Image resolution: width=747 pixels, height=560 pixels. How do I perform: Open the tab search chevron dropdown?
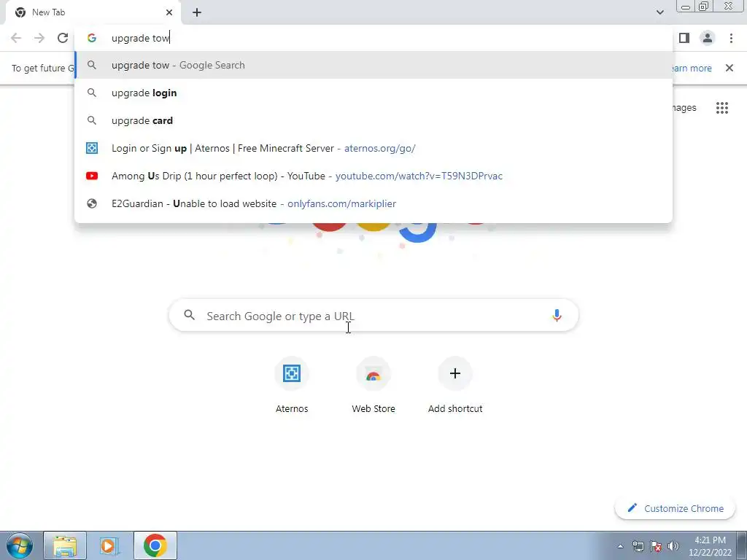659,12
